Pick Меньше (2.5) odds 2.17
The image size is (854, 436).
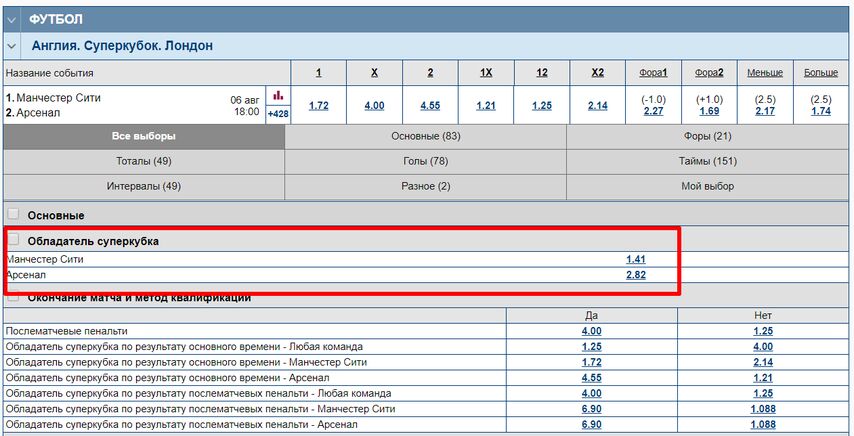click(x=765, y=111)
